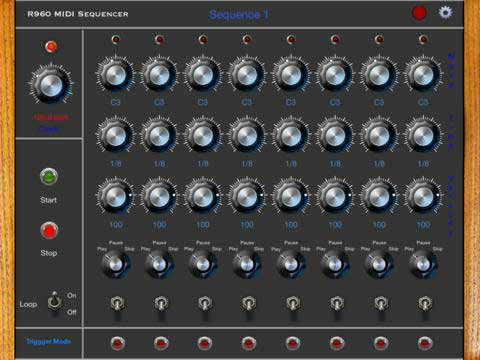Open the settings gear icon
This screenshot has width=480, height=360.
click(x=445, y=13)
